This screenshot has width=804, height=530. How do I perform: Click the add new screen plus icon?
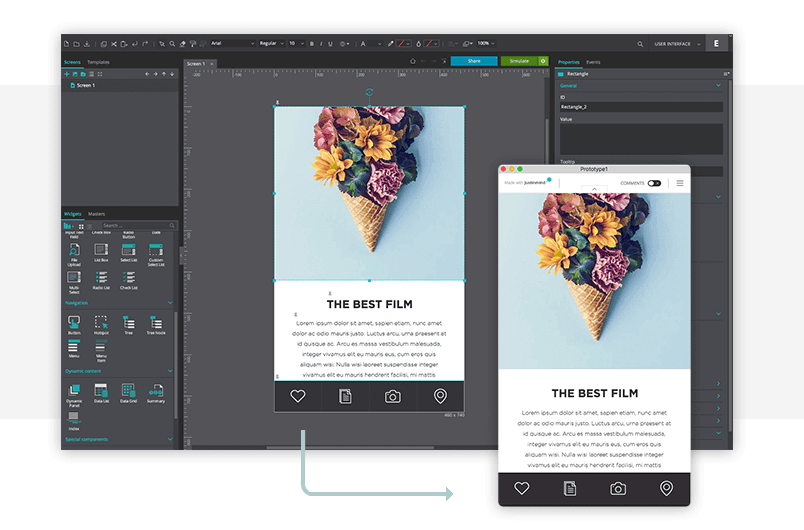click(x=67, y=74)
